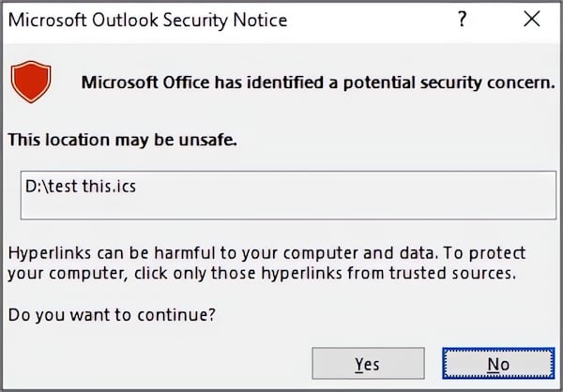This screenshot has width=563, height=392.
Task: Click the D:\test this.ics path text
Action: click(x=83, y=187)
